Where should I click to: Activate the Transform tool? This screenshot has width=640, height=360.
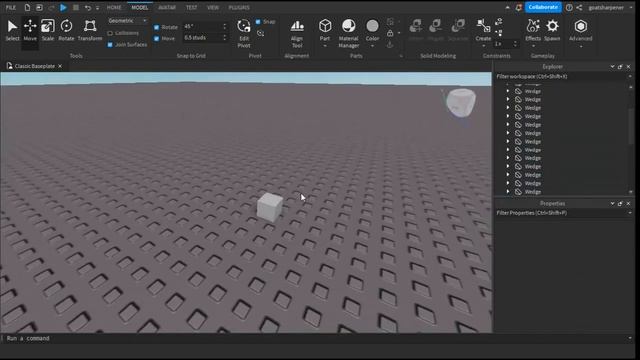(x=90, y=31)
